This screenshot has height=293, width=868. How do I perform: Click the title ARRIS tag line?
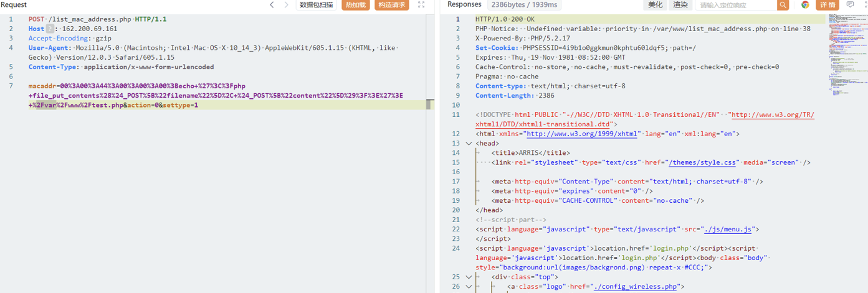tap(530, 153)
